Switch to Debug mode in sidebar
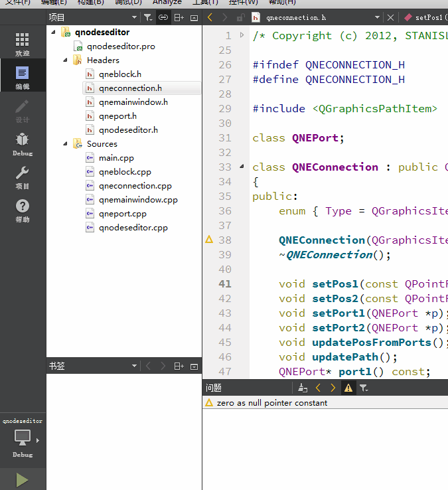The height and width of the screenshot is (490, 448). (23, 144)
